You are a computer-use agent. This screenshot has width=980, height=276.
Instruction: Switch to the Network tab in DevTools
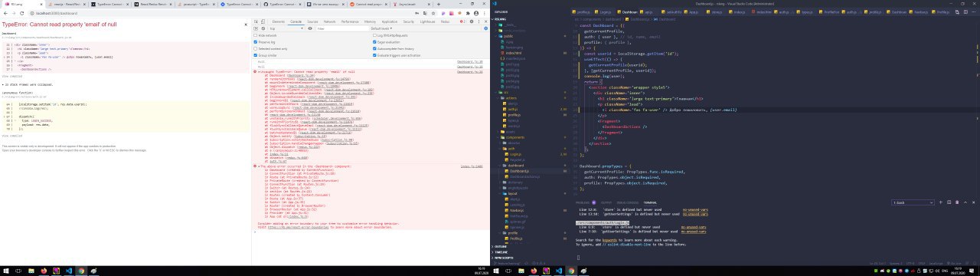(x=329, y=21)
